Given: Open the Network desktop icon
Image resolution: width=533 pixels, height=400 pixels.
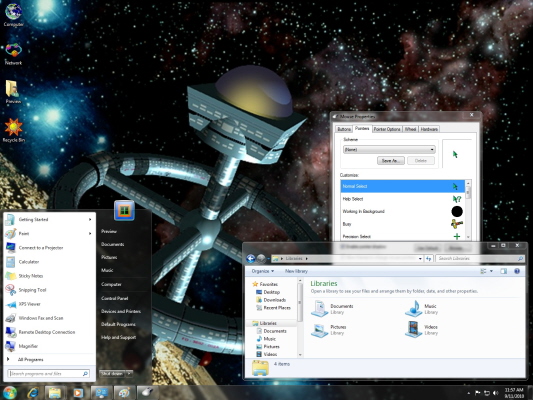Looking at the screenshot, I should point(14,53).
